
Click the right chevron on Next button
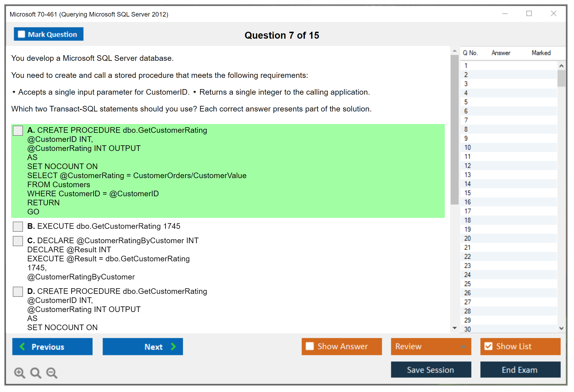tap(173, 346)
